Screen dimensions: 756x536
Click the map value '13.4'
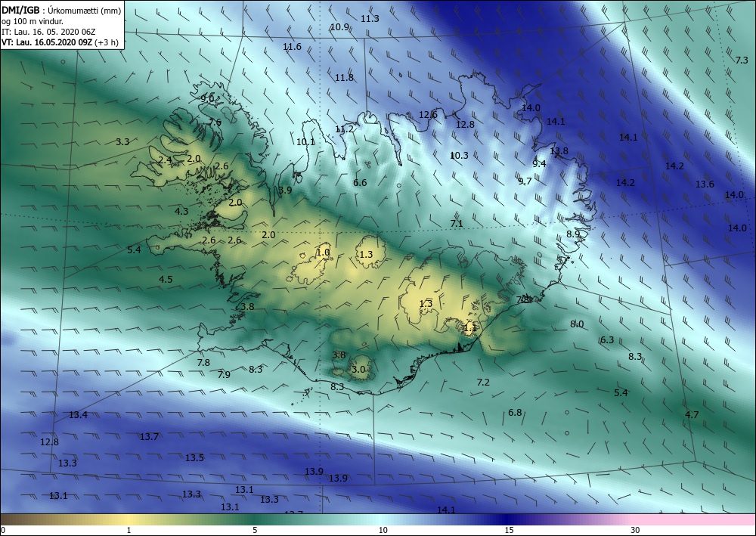pos(78,415)
